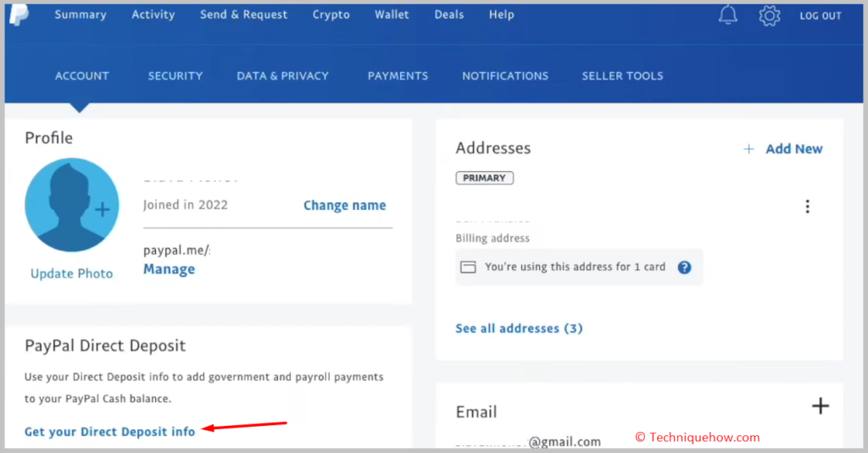868x453 pixels.
Task: Open See all addresses (3) link
Action: 519,329
